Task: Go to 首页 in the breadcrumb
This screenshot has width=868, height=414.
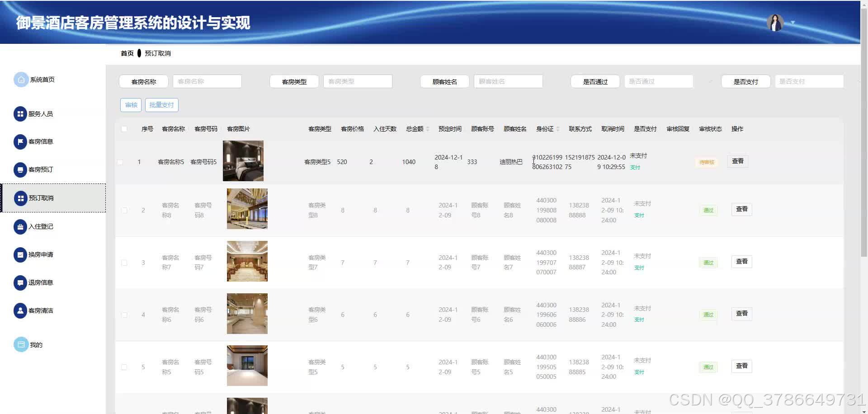Action: pyautogui.click(x=127, y=53)
